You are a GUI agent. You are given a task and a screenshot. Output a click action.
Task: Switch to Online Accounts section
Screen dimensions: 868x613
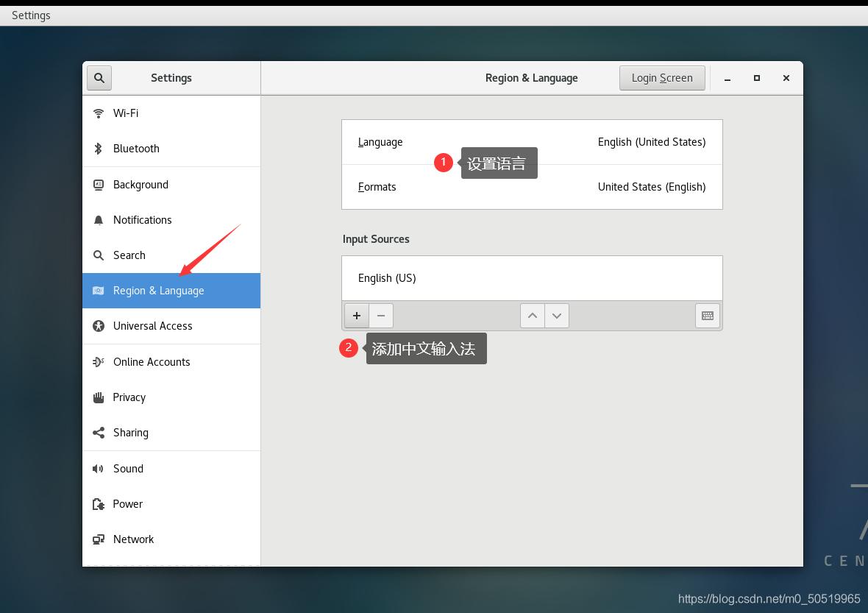(99, 361)
